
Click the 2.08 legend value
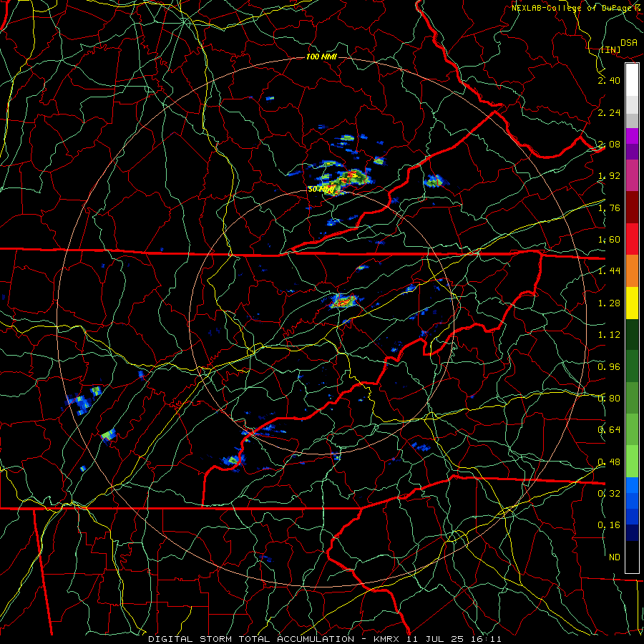pos(609,144)
